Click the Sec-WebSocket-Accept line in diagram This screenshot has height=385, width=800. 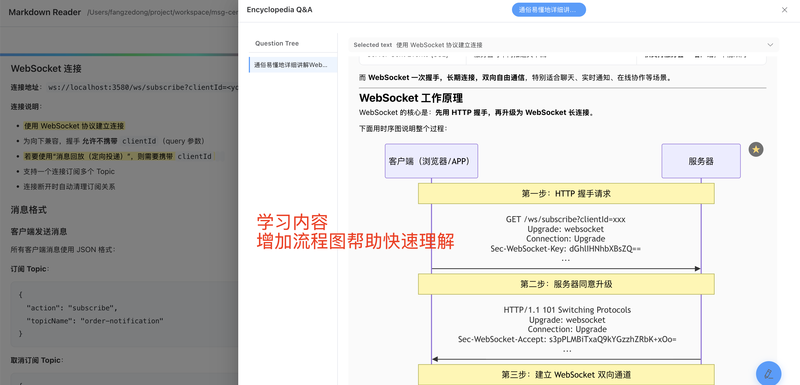pyautogui.click(x=567, y=339)
